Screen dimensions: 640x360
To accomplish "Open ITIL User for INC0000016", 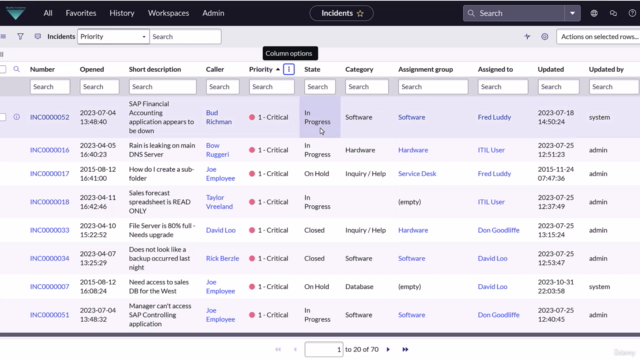I will point(491,150).
